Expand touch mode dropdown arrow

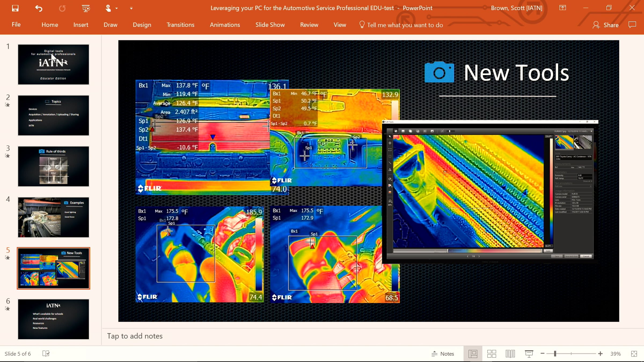tap(117, 8)
